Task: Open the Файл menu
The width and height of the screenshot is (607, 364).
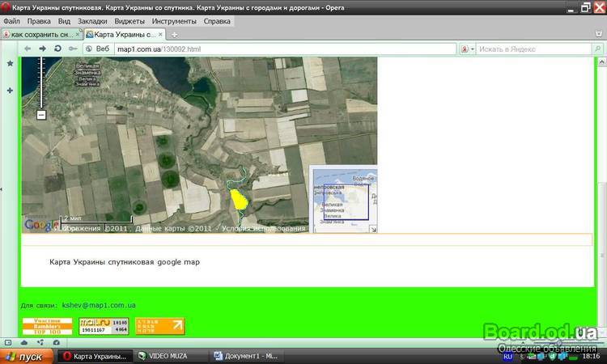Action: (11, 21)
